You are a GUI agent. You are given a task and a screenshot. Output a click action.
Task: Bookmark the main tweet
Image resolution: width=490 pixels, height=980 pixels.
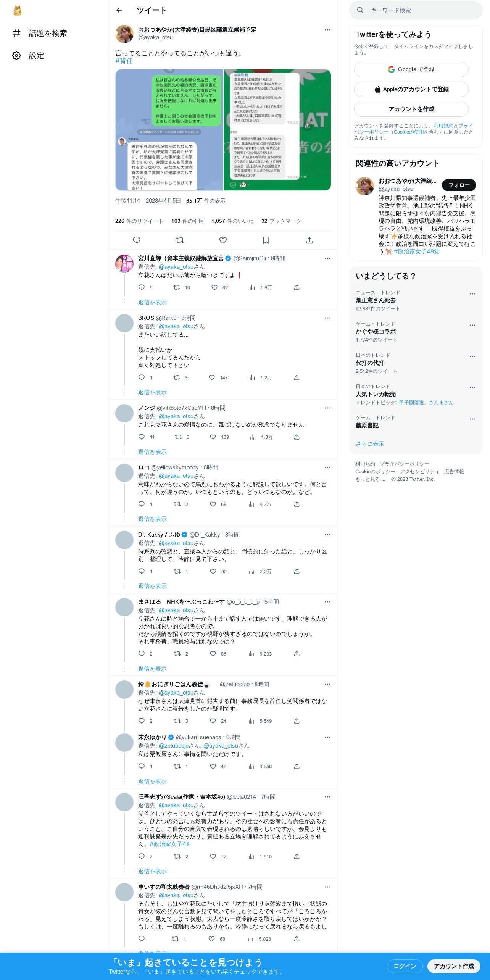tap(266, 240)
